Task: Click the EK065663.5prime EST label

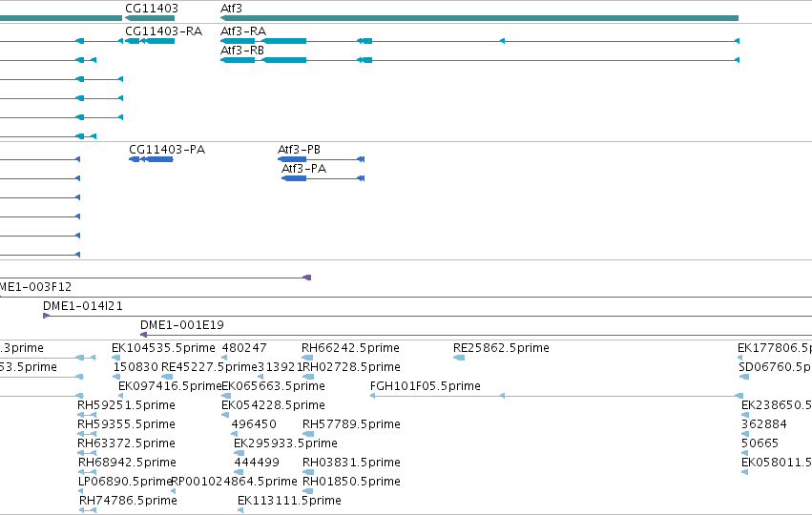Action: coord(273,386)
